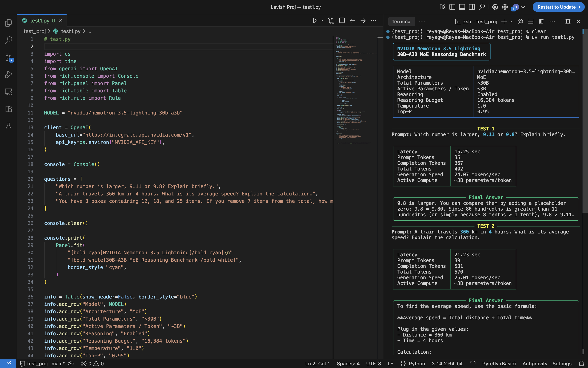Maximize the terminal panel size

pos(568,21)
